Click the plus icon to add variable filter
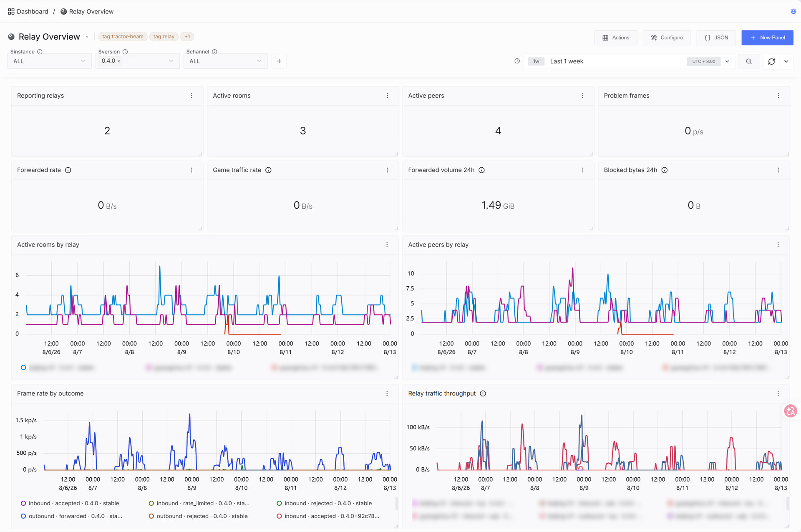This screenshot has width=801, height=532. click(x=279, y=61)
